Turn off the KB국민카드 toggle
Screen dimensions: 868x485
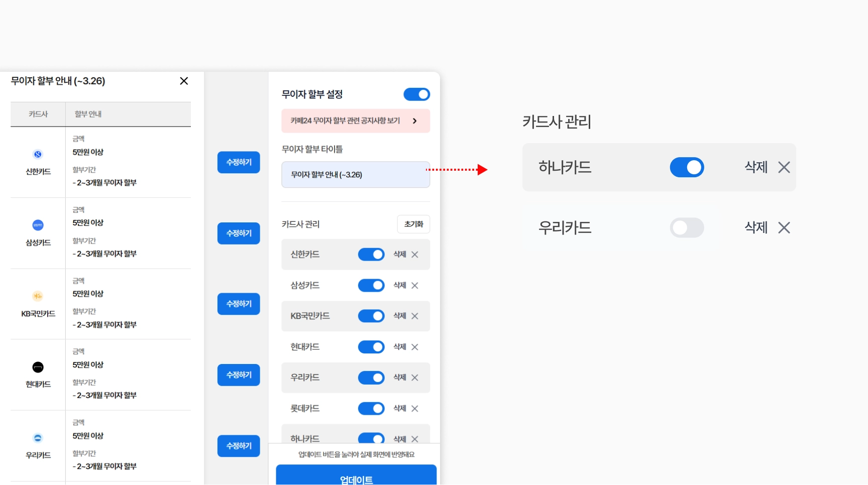[x=371, y=316]
